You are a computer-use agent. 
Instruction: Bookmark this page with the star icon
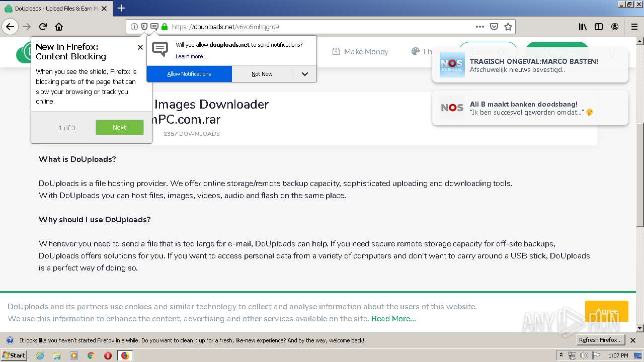pyautogui.click(x=508, y=27)
